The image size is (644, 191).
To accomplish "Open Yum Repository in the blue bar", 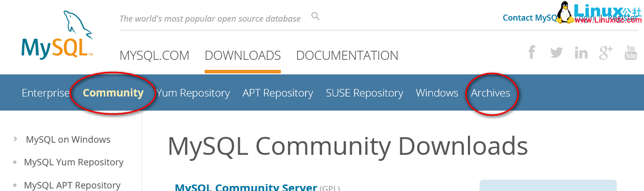I will click(x=193, y=93).
